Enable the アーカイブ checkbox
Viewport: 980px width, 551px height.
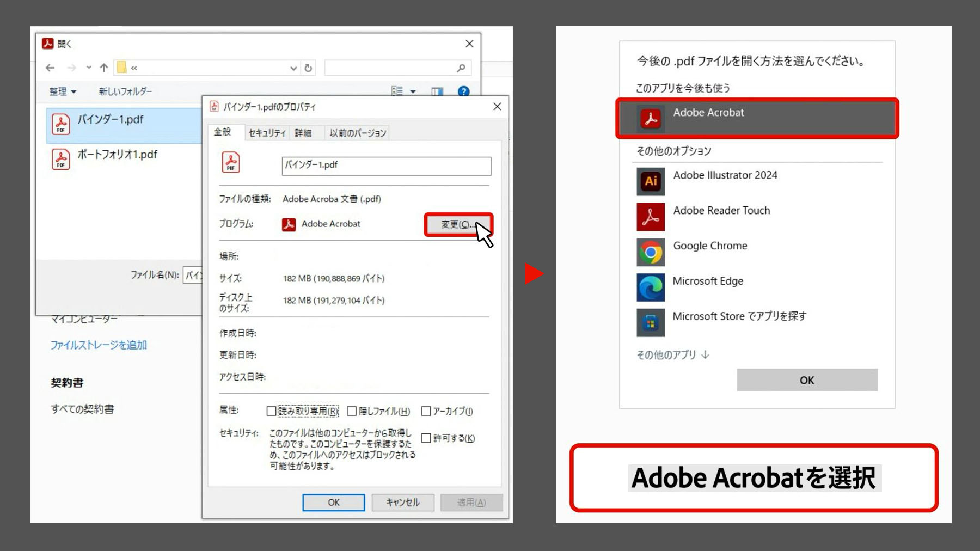pos(426,411)
